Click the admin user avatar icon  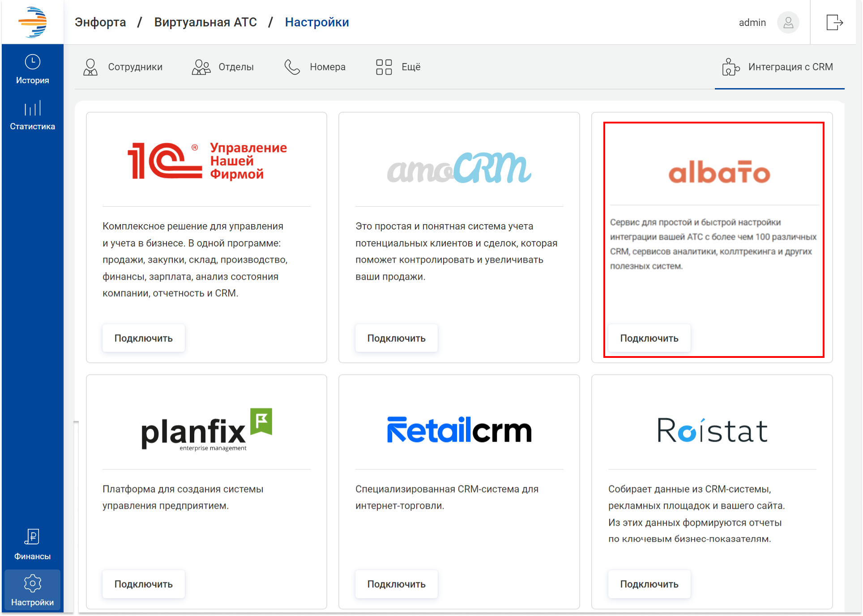(788, 22)
